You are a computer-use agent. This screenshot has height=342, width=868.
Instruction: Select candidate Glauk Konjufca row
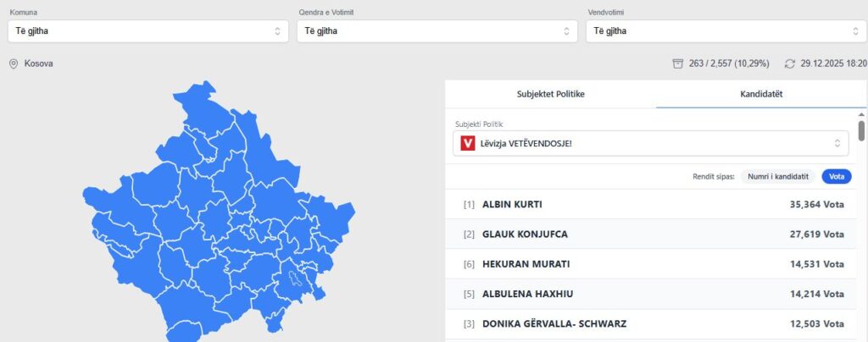tap(654, 234)
